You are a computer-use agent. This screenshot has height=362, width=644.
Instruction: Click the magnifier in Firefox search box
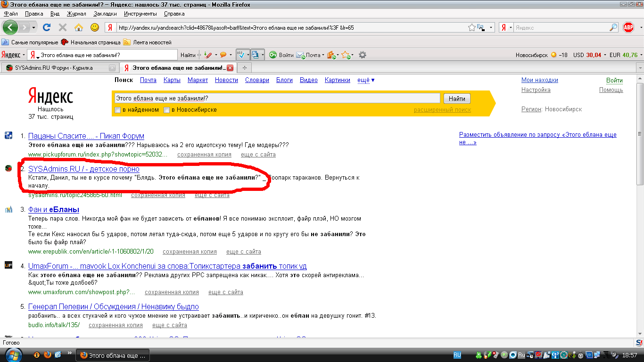click(613, 28)
